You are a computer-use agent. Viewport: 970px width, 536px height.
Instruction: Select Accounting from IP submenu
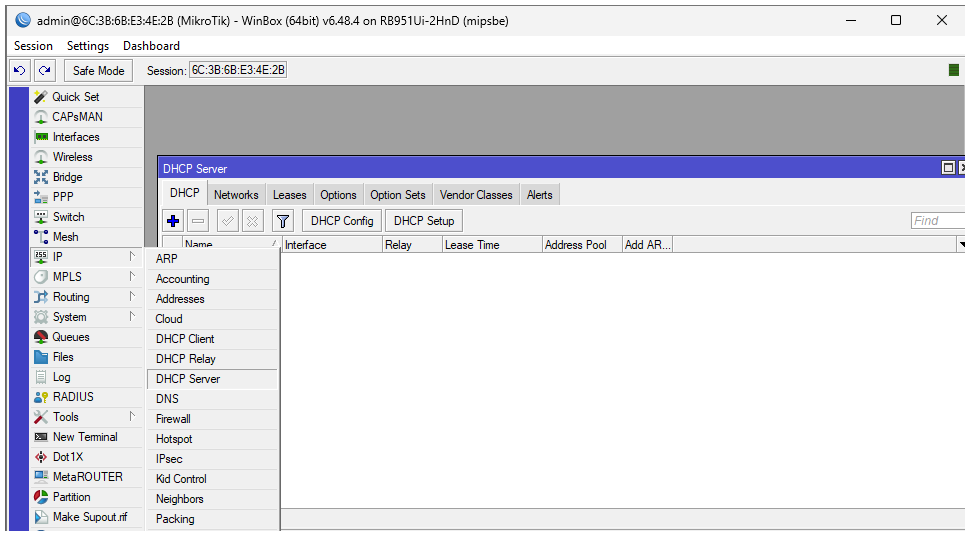click(x=212, y=279)
